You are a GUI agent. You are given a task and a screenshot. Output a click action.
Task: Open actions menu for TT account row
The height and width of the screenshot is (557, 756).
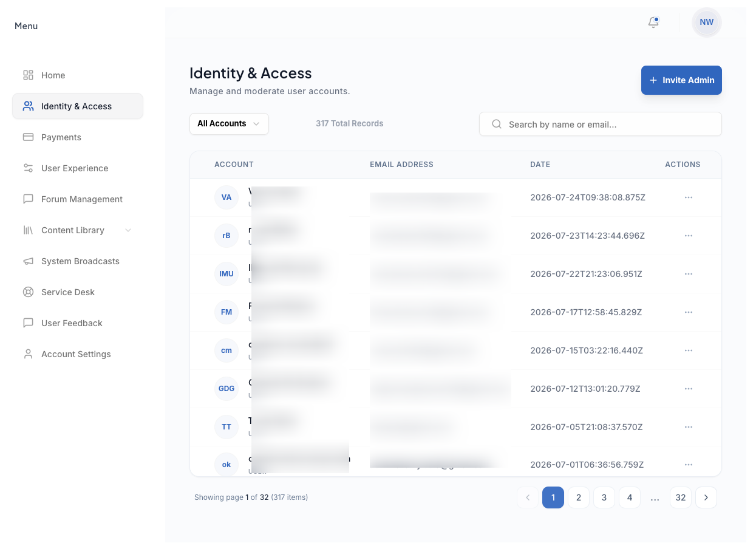(x=689, y=427)
